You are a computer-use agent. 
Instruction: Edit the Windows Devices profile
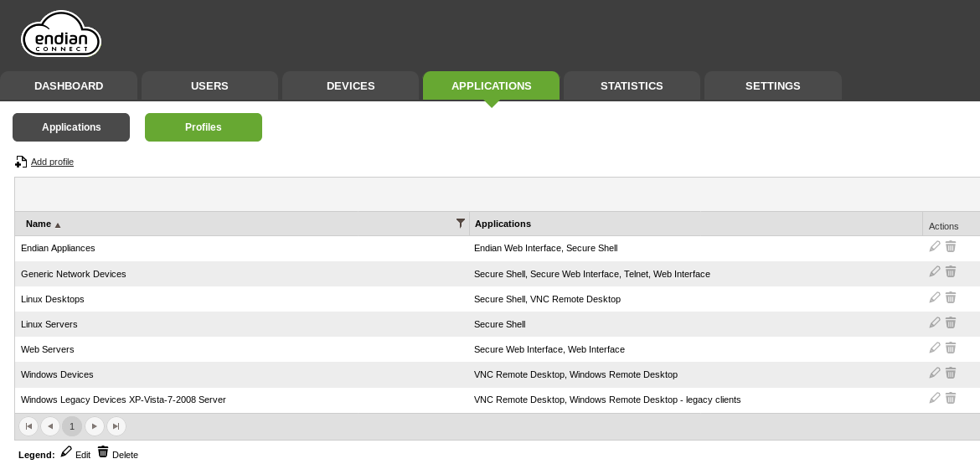tap(935, 373)
